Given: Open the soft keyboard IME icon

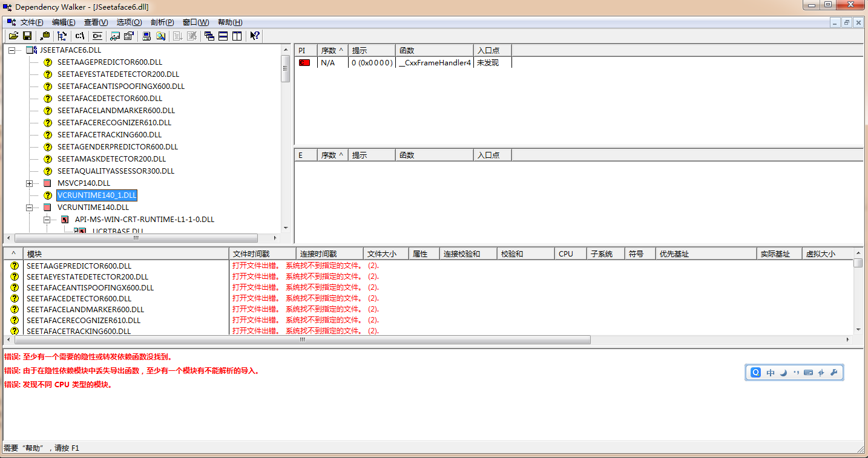Looking at the screenshot, I should [808, 373].
